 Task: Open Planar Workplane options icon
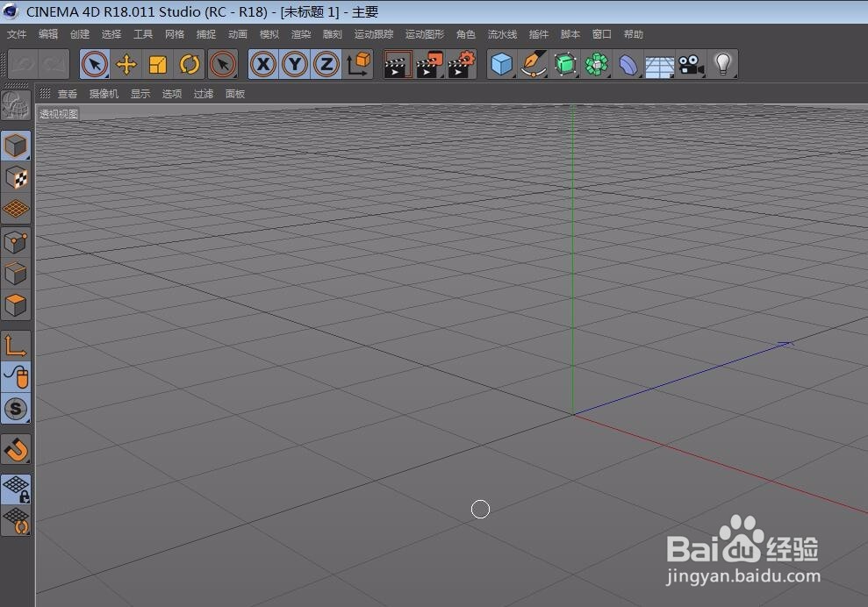(16, 521)
